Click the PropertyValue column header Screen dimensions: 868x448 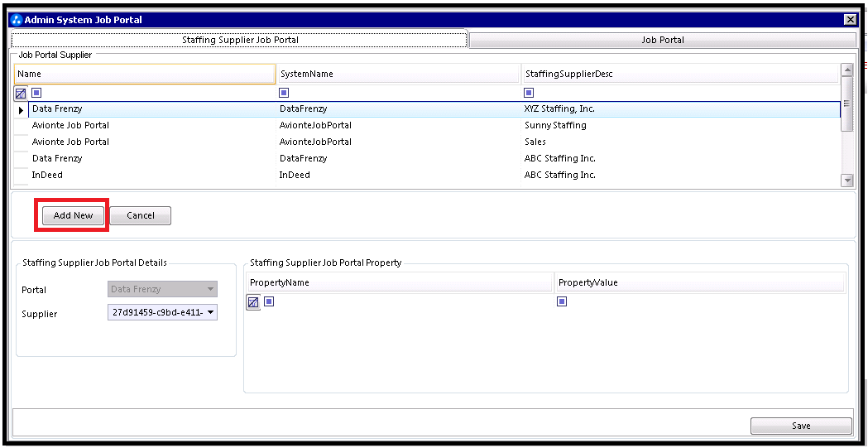[700, 282]
